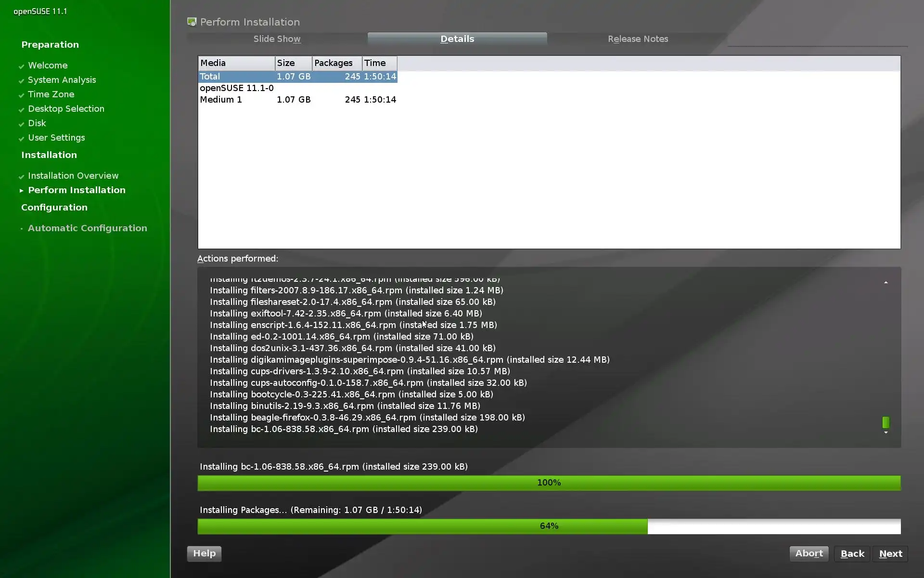
Task: Click checkmark icon beside Welcome step
Action: [x=21, y=66]
